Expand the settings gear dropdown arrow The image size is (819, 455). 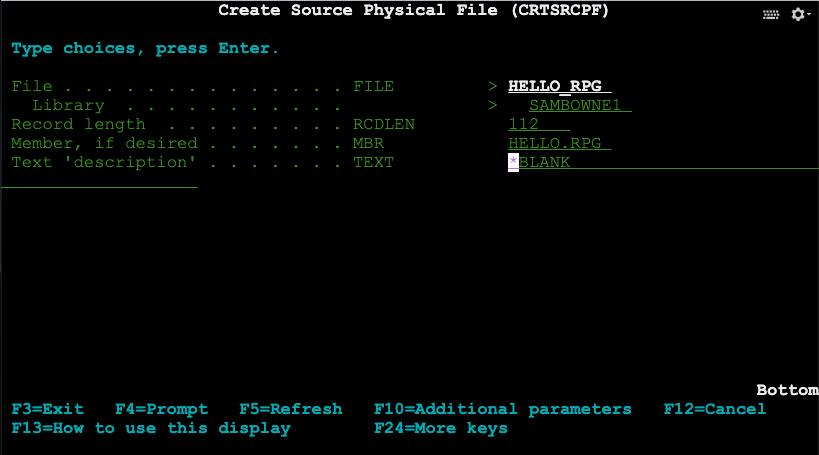[809, 15]
